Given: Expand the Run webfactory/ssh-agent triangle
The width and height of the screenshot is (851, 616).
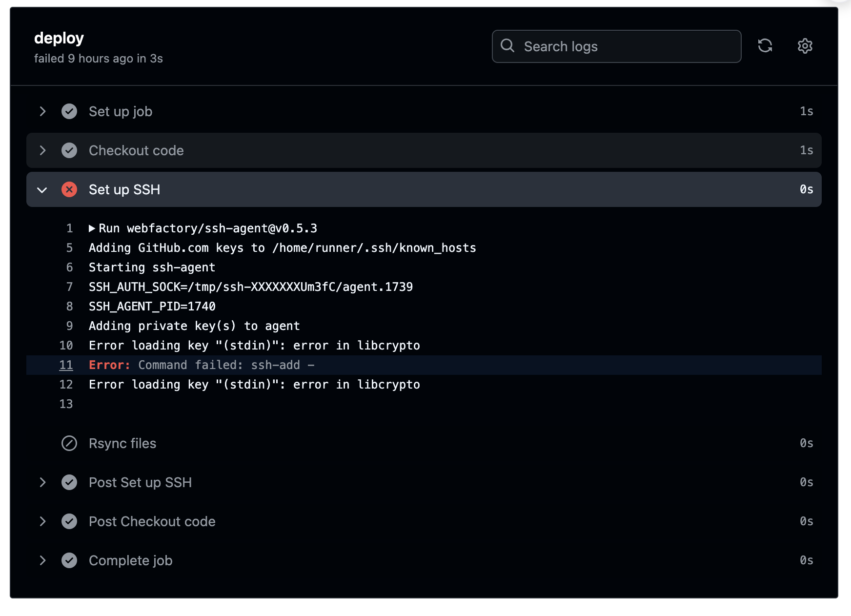Looking at the screenshot, I should (x=92, y=228).
